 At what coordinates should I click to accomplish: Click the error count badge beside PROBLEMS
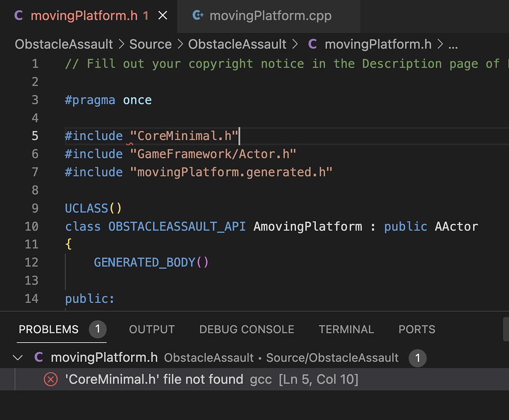pos(98,329)
